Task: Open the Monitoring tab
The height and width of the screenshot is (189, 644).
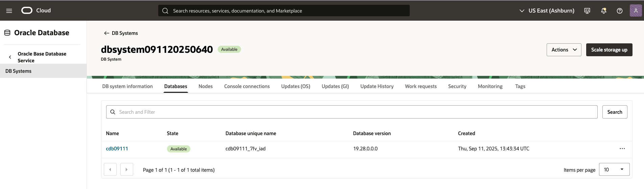Action: click(490, 86)
